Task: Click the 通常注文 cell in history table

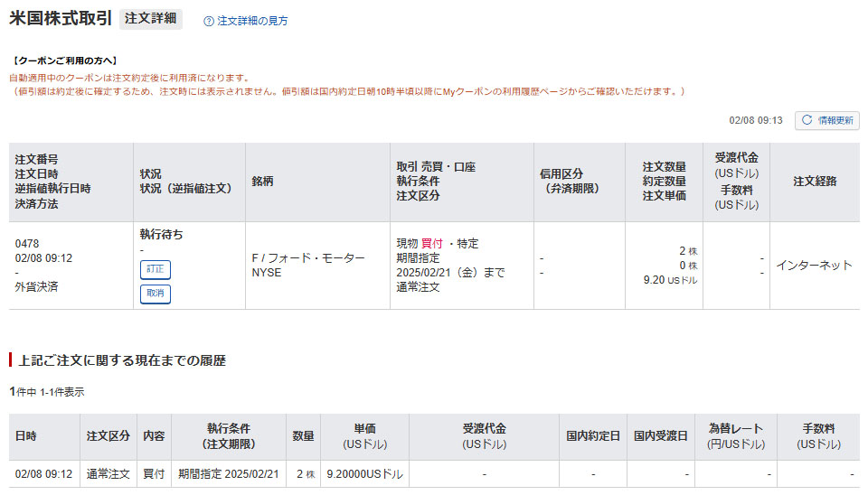Action: pyautogui.click(x=108, y=474)
